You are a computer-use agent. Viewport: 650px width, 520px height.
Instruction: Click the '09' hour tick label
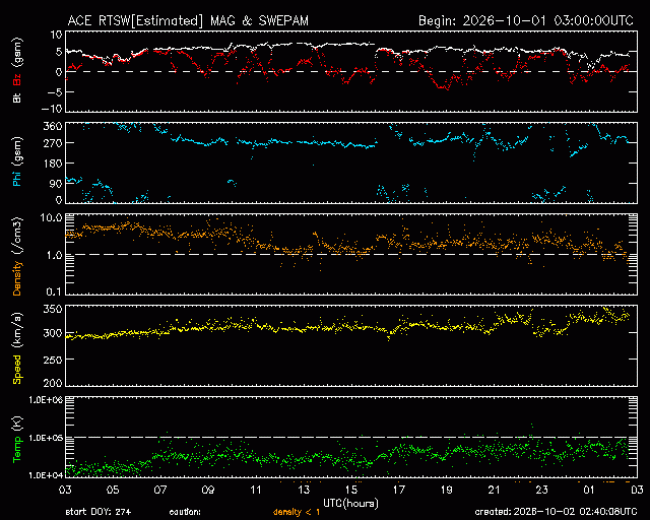(x=208, y=490)
